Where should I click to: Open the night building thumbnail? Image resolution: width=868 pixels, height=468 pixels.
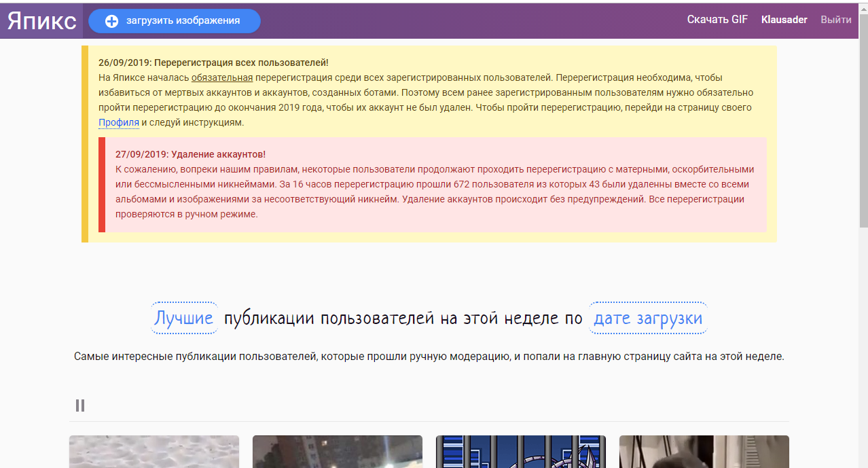(x=338, y=452)
